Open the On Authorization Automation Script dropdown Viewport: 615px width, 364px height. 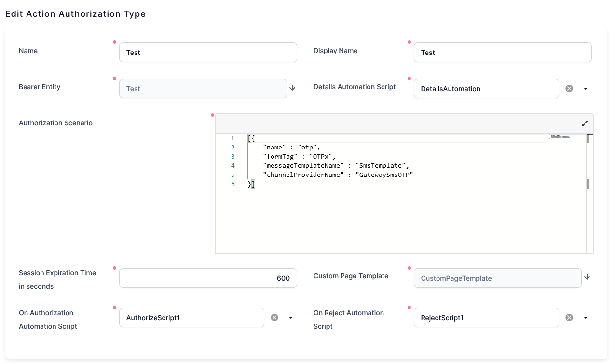tap(291, 318)
